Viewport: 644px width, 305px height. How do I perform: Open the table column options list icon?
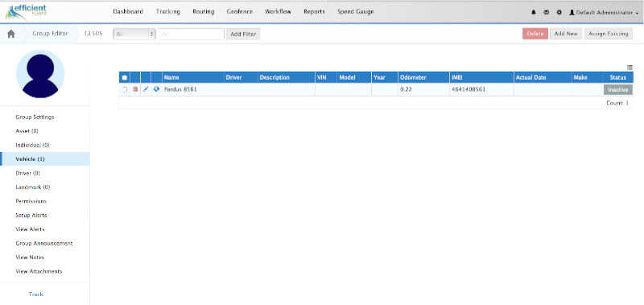tap(630, 68)
